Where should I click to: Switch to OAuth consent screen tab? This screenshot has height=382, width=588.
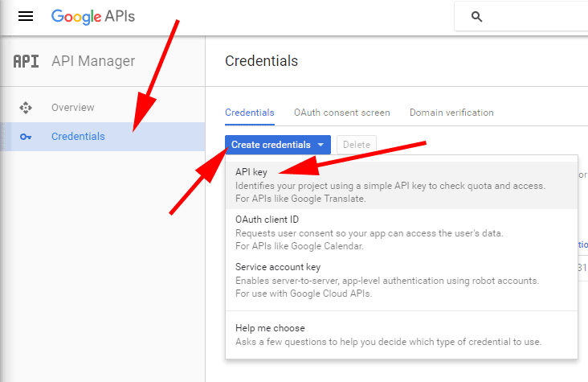(341, 113)
